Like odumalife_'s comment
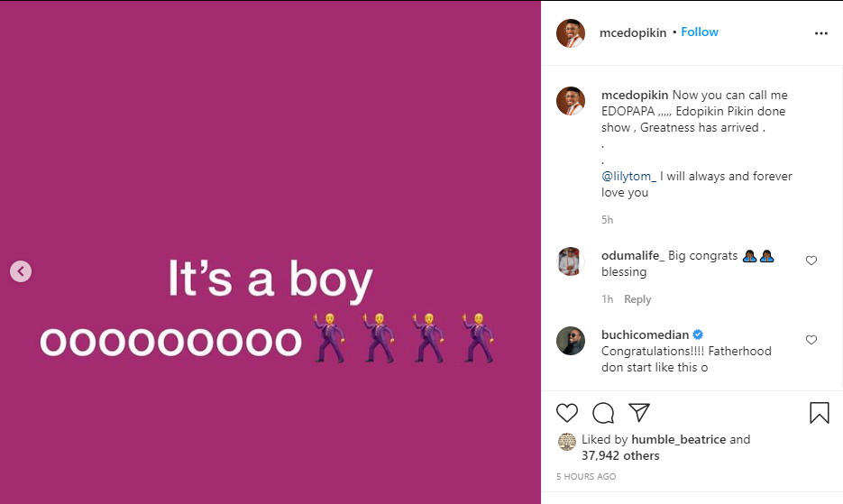Image resolution: width=843 pixels, height=504 pixels. [x=811, y=261]
